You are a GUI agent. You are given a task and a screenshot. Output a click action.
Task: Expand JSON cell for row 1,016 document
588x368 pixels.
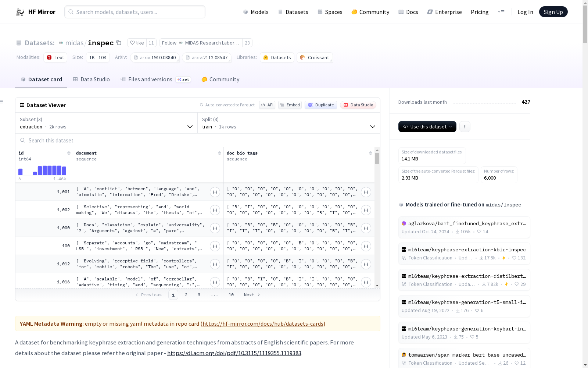[215, 282]
